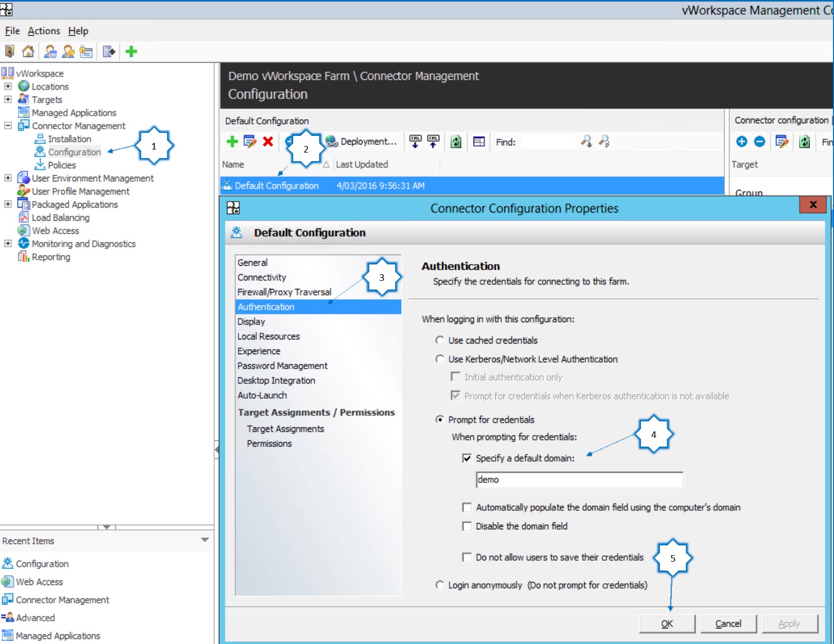Import configuration from XML
The width and height of the screenshot is (834, 644).
point(433,141)
